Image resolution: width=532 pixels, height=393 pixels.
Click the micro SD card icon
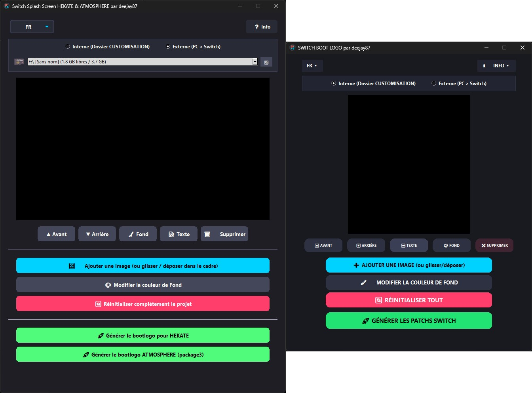19,62
